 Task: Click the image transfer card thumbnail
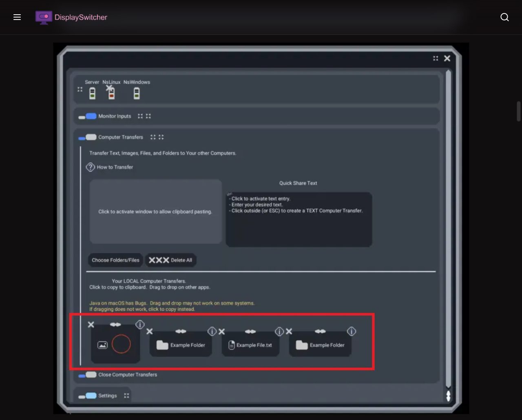point(115,345)
